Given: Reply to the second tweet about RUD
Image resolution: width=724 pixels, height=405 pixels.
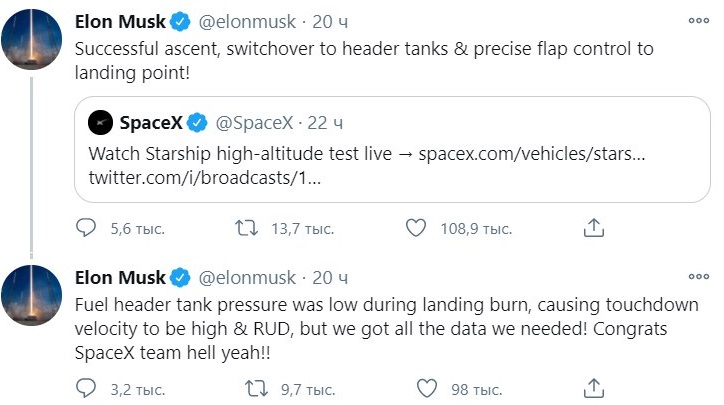Looking at the screenshot, I should 88,387.
